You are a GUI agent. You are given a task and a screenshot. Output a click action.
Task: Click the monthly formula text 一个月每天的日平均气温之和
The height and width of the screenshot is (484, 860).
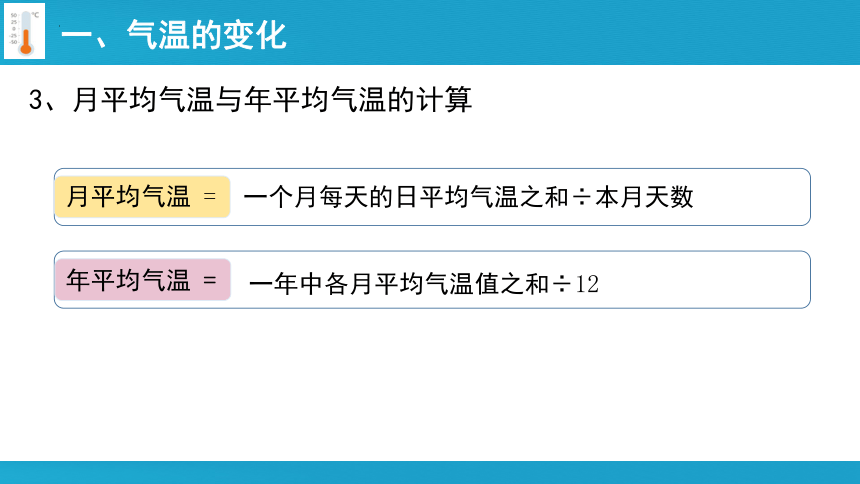pos(406,197)
